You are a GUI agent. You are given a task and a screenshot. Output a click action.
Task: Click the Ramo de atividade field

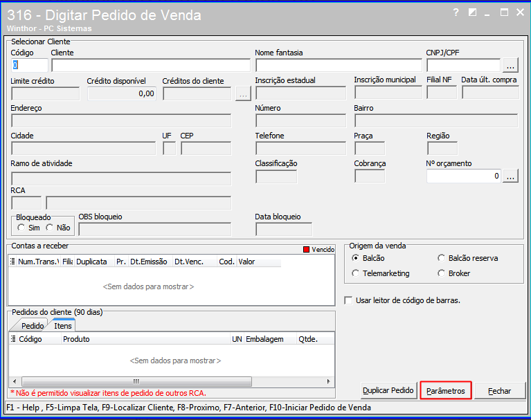121,179
